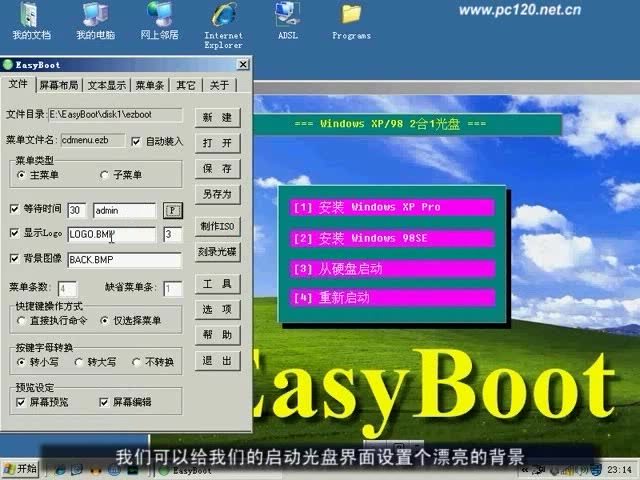Click the 打开 button
The image size is (640, 480).
pyautogui.click(x=217, y=143)
